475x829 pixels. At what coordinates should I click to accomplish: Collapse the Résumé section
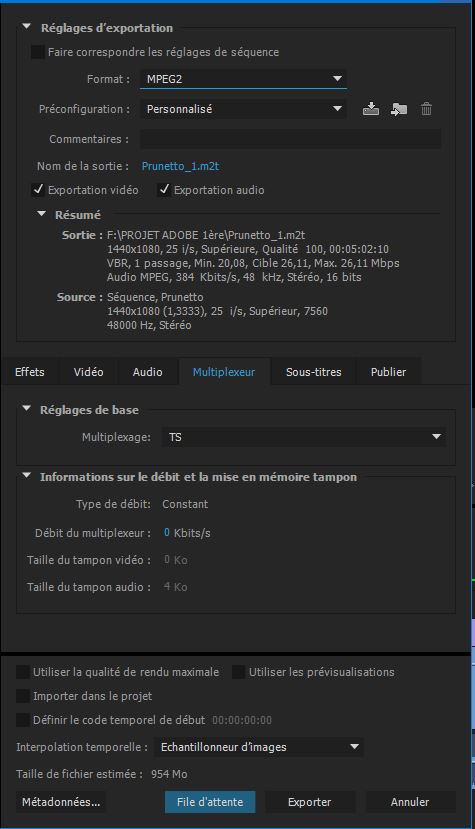click(x=42, y=214)
